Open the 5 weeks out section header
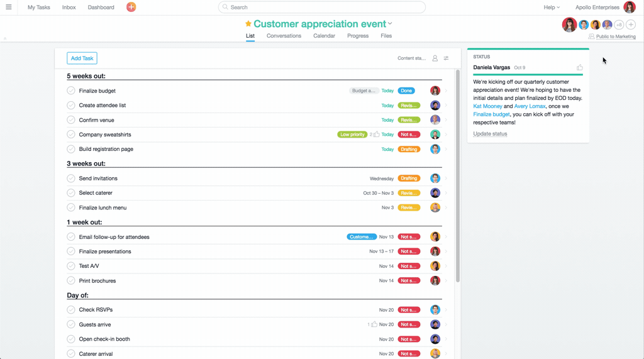644x359 pixels. pyautogui.click(x=86, y=76)
